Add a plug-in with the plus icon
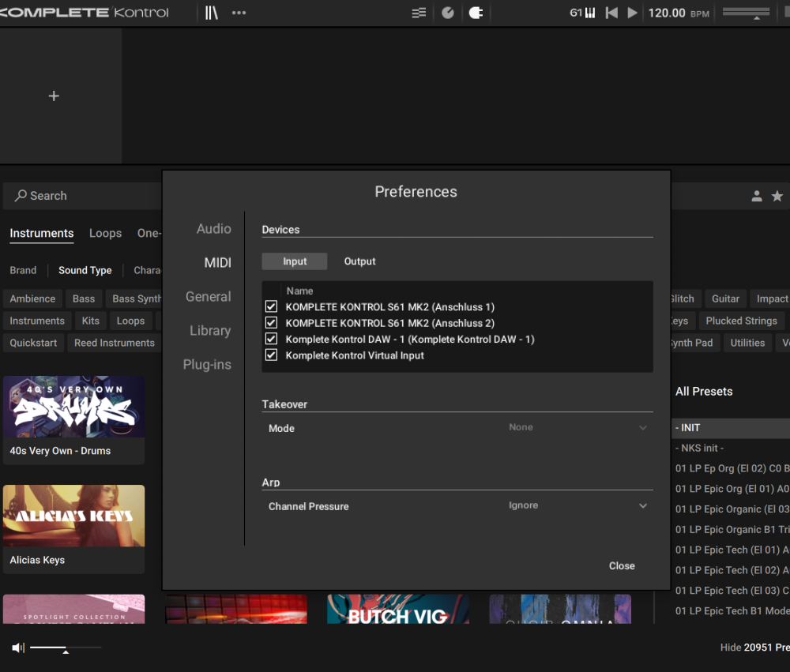790x672 pixels. click(54, 96)
